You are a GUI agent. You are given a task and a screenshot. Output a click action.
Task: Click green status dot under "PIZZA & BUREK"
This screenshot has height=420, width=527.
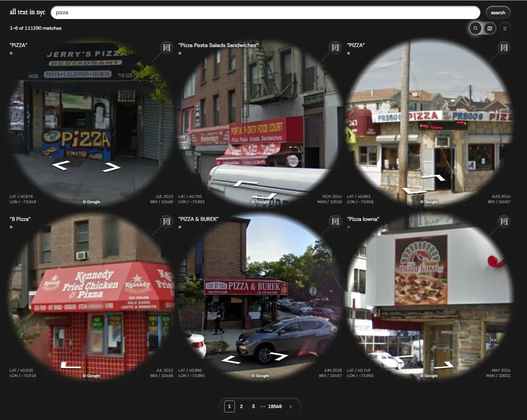[180, 227]
